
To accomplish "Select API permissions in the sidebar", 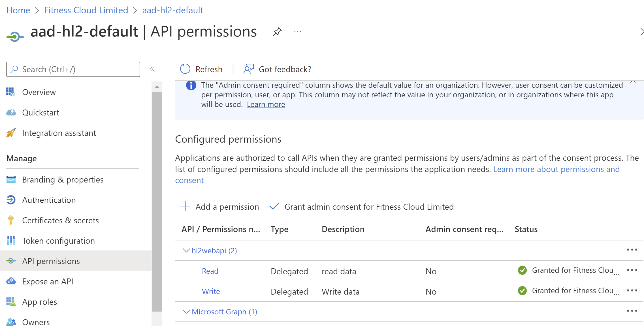I will coord(76,261).
